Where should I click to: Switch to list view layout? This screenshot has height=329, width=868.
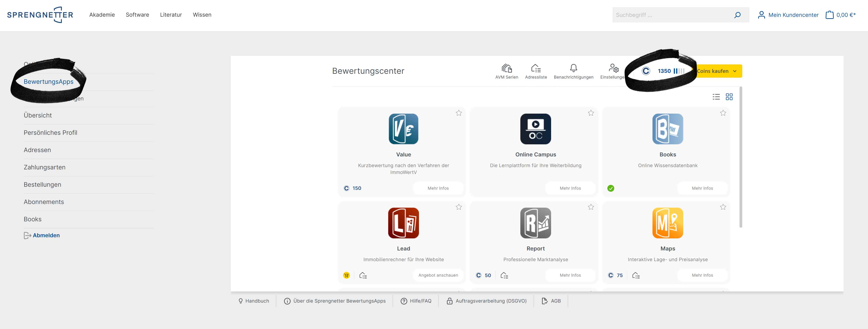716,97
